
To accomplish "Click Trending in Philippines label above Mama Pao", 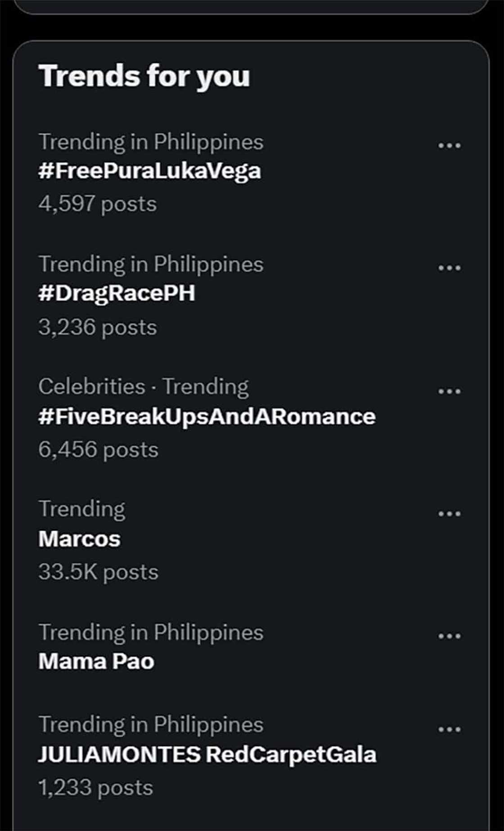I will pyautogui.click(x=151, y=632).
